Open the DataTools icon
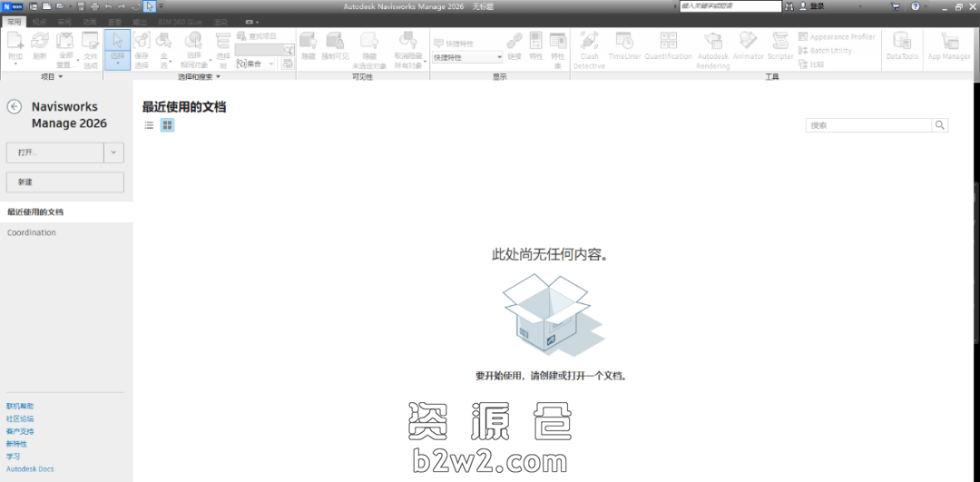Image resolution: width=980 pixels, height=482 pixels. (x=902, y=48)
